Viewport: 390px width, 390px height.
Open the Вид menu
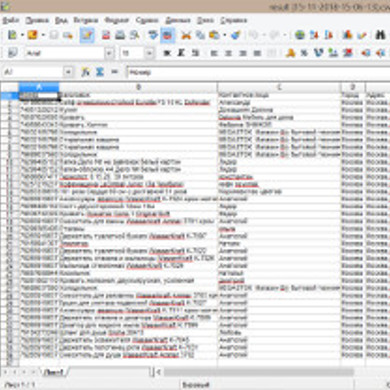tap(61, 20)
